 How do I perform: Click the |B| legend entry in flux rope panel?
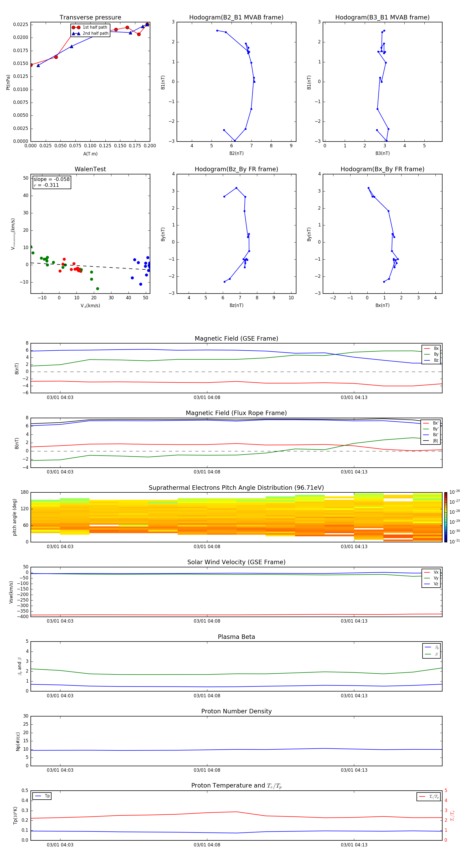431,441
